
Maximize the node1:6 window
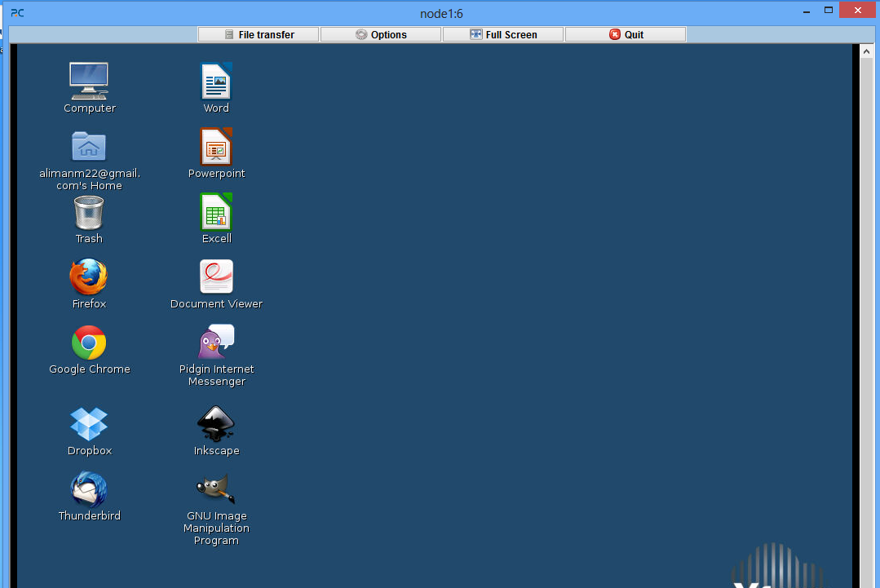click(x=829, y=10)
